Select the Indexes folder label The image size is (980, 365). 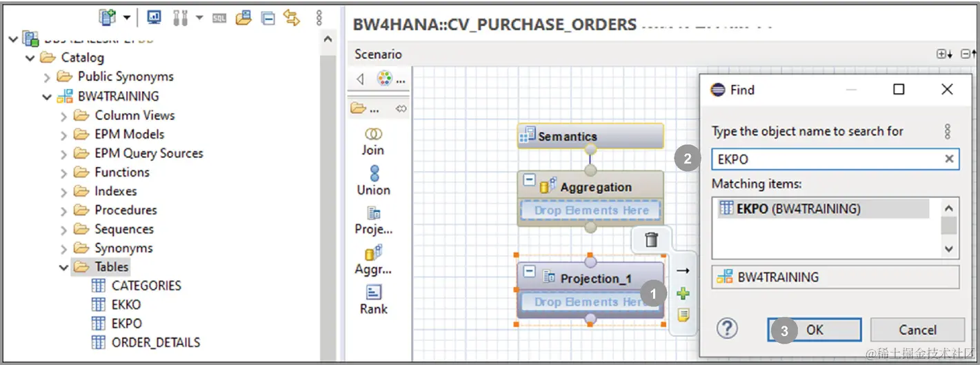point(116,191)
